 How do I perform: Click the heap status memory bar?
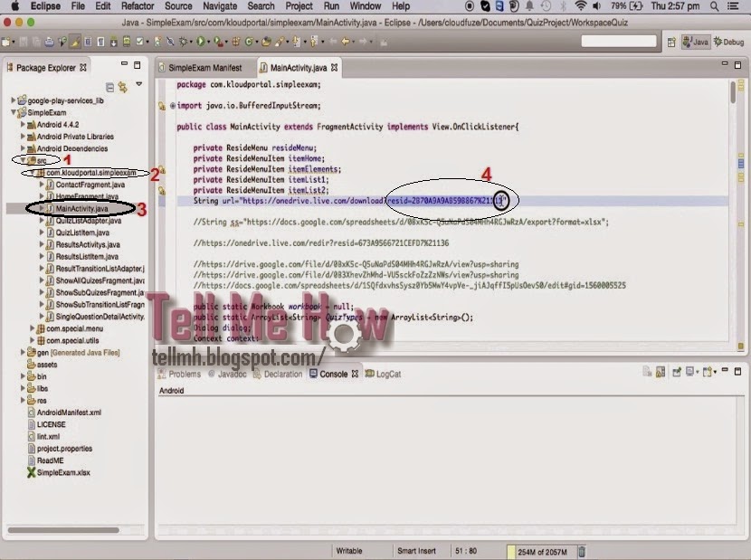click(x=541, y=551)
